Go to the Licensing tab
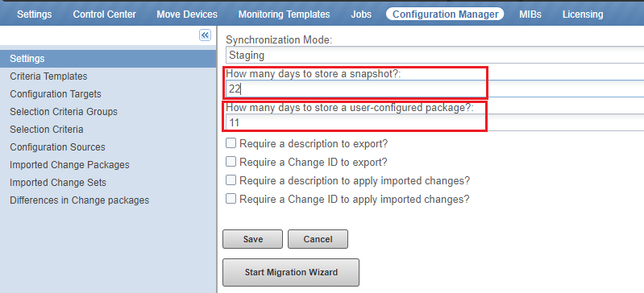The width and height of the screenshot is (644, 293). pos(583,14)
